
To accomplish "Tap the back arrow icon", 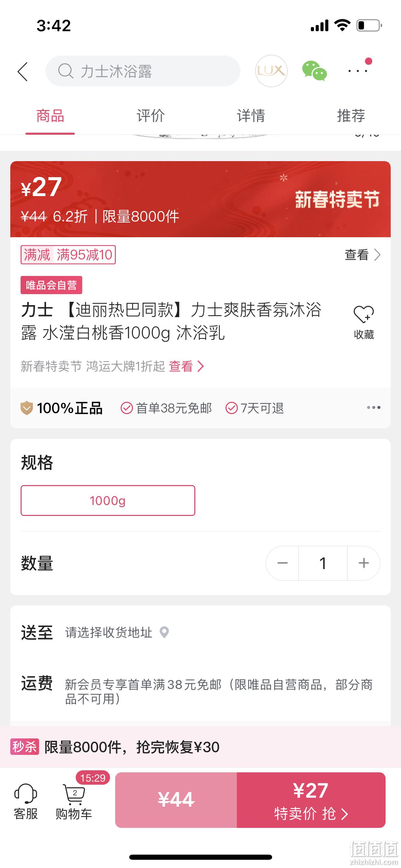I will (x=23, y=72).
